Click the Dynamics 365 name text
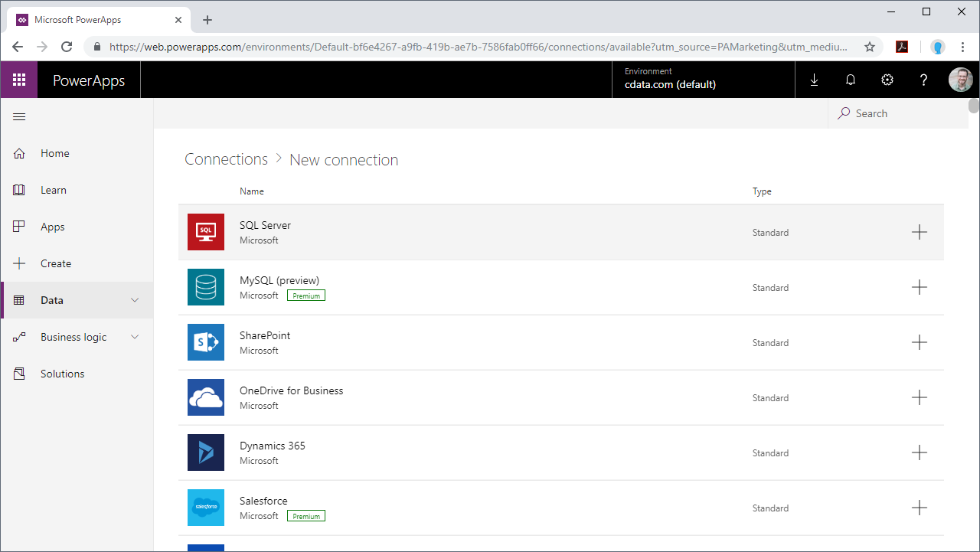980x552 pixels. tap(273, 446)
